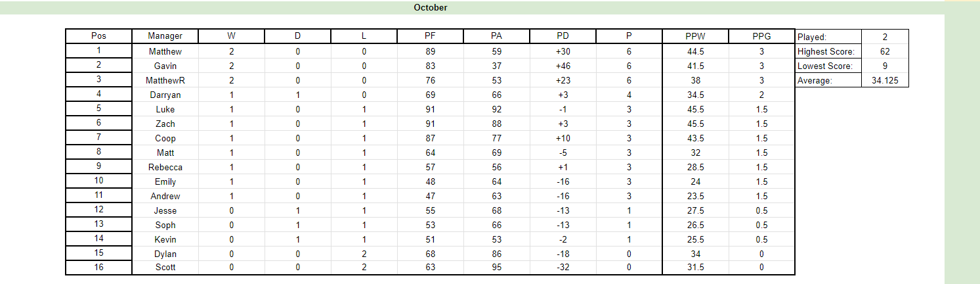Screen dimensions: 980x284
Task: Select Luke's PF value 91
Action: click(430, 109)
